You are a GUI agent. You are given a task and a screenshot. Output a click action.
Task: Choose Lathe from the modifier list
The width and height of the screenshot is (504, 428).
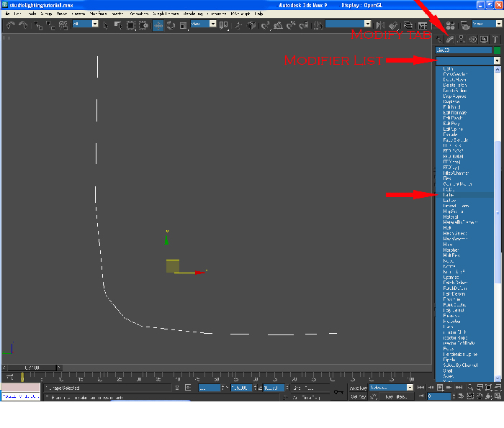pyautogui.click(x=449, y=194)
